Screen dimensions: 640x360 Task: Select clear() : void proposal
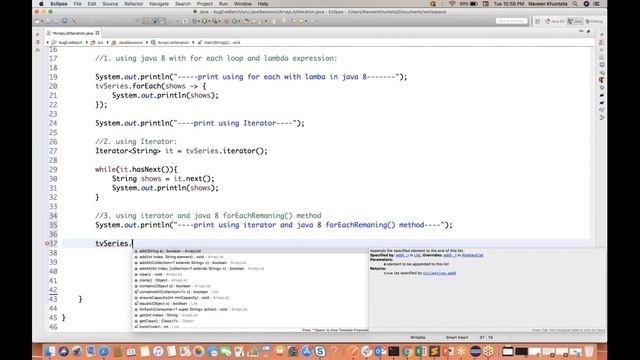pyautogui.click(x=250, y=274)
